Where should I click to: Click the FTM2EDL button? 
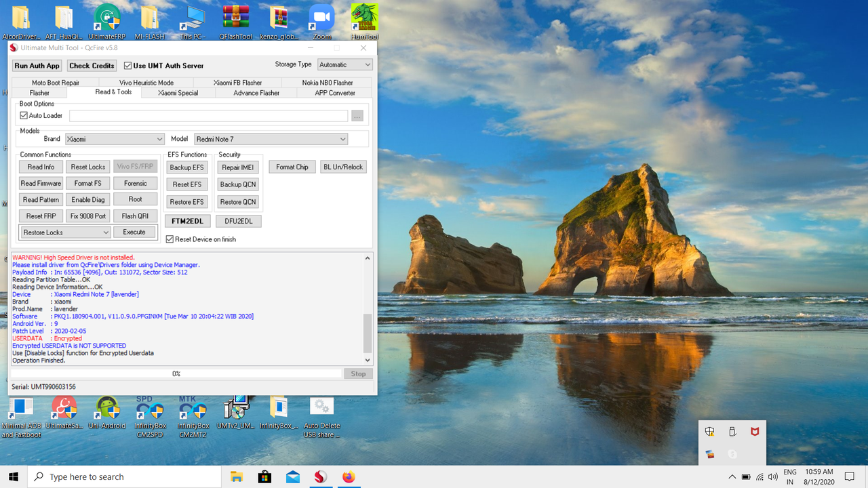click(187, 221)
